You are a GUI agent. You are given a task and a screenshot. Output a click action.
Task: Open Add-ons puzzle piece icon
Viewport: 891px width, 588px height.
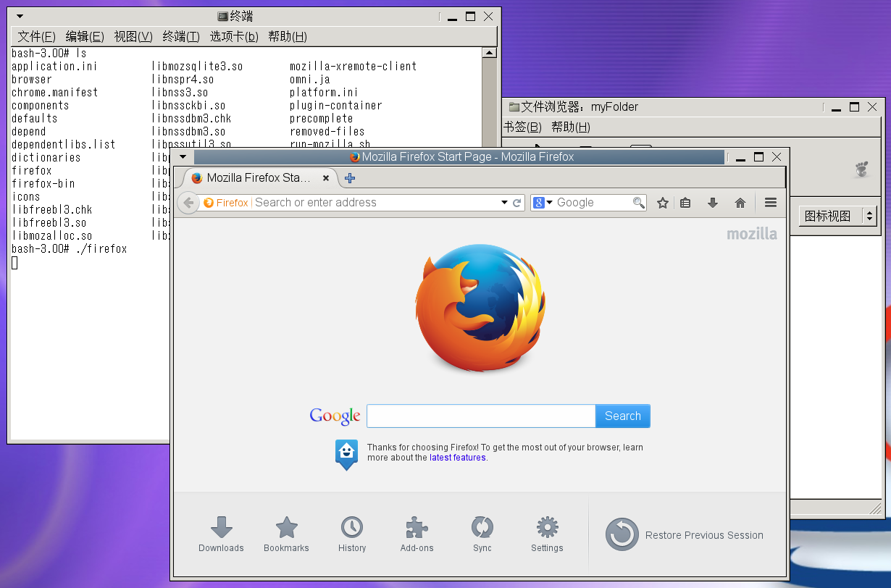click(417, 534)
